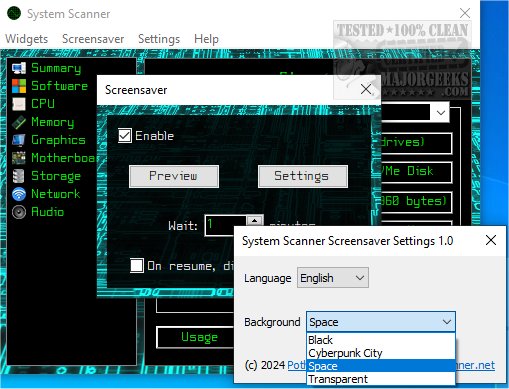Open the Storage drive icon
The image size is (509, 389).
click(19, 176)
